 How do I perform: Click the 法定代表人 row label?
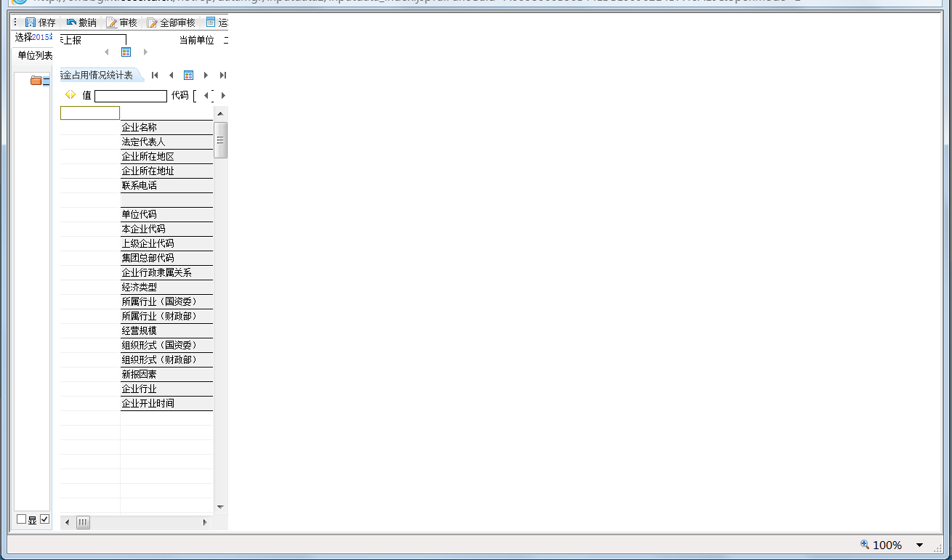click(166, 142)
